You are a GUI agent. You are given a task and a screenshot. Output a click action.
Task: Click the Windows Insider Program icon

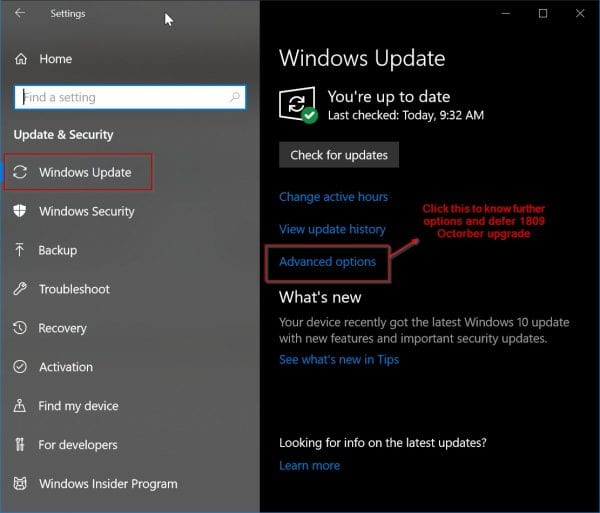click(x=20, y=484)
